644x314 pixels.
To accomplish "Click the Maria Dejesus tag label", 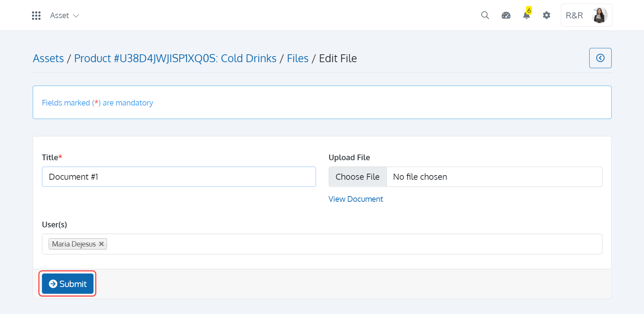I will pyautogui.click(x=74, y=244).
